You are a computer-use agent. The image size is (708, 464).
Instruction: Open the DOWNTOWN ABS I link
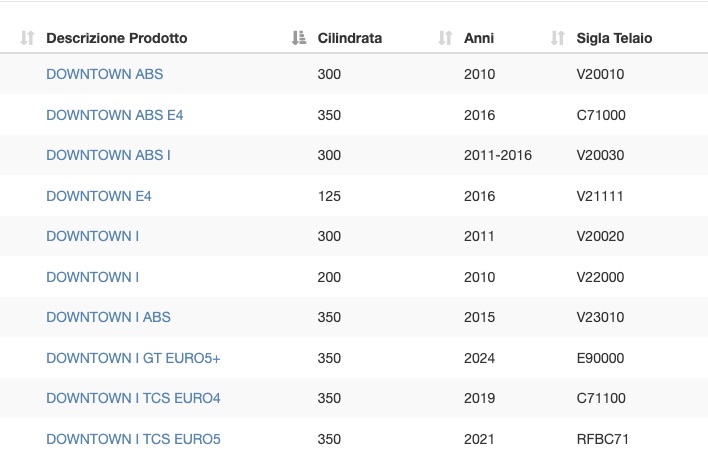click(108, 155)
